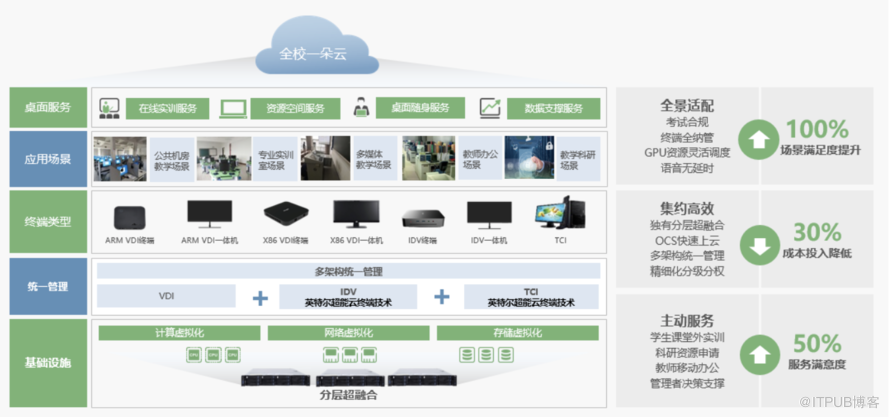Select the TCI desktop computer image
889x417 pixels.
tap(560, 212)
